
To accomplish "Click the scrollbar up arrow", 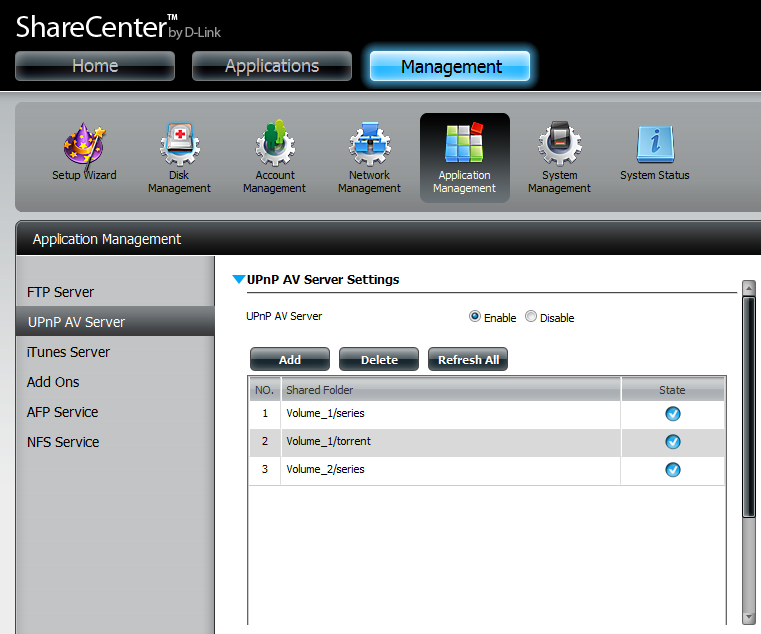I will click(x=749, y=288).
